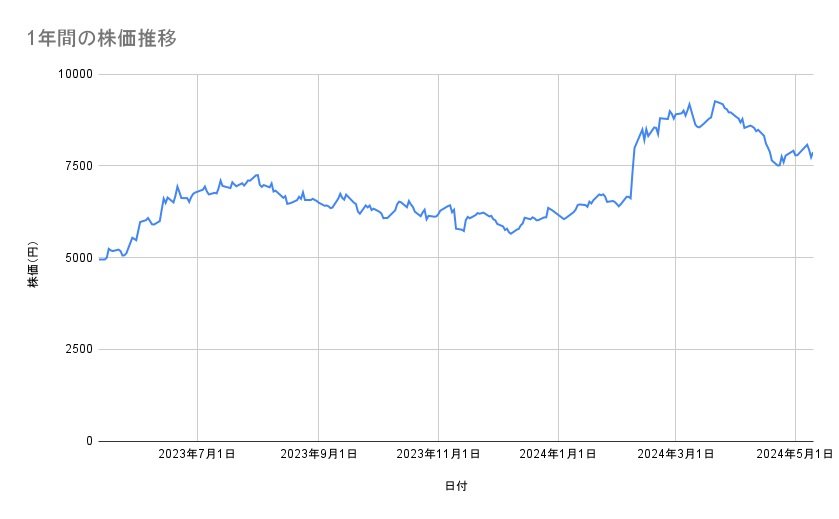
Task: Select the 2024年1月1日 date label
Action: (x=560, y=455)
